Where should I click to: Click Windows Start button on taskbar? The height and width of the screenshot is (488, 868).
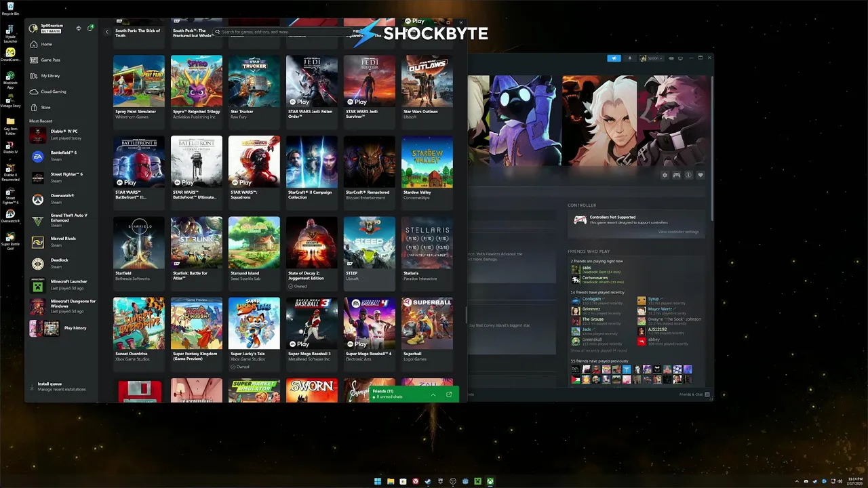coord(378,481)
